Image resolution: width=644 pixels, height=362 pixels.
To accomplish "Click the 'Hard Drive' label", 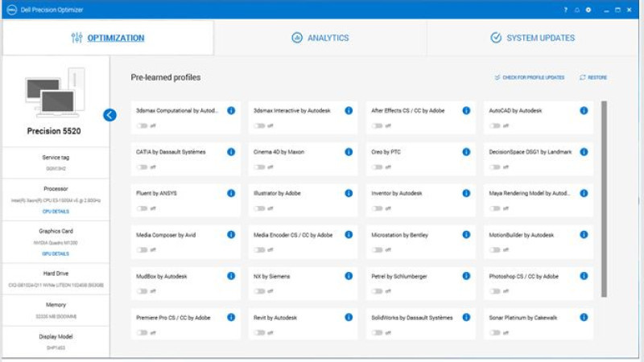I will (56, 274).
